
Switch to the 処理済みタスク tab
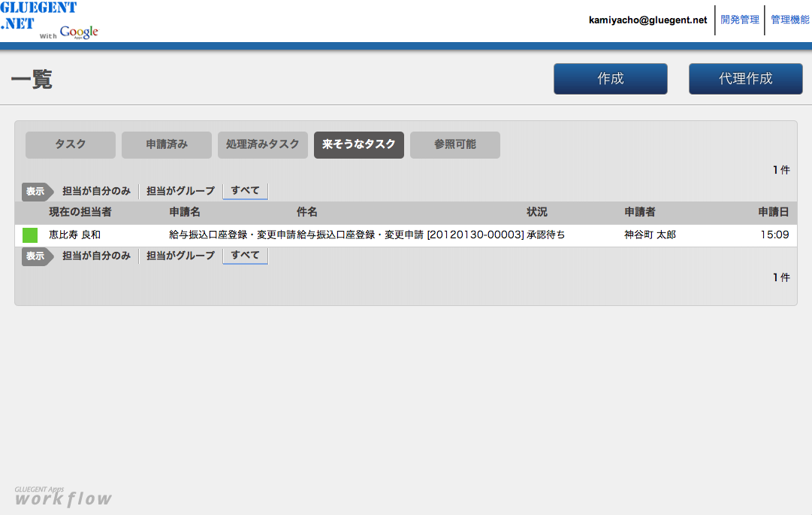point(263,144)
